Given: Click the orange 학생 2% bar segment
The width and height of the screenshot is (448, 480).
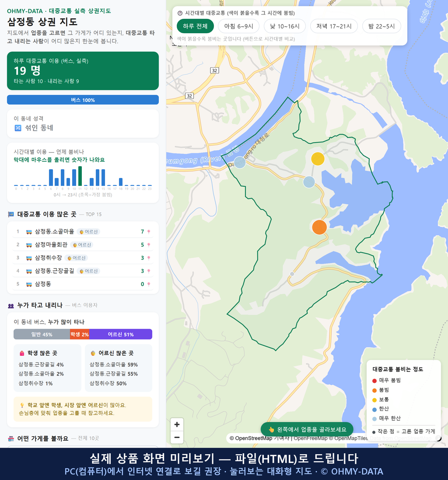Looking at the screenshot, I should pyautogui.click(x=80, y=334).
